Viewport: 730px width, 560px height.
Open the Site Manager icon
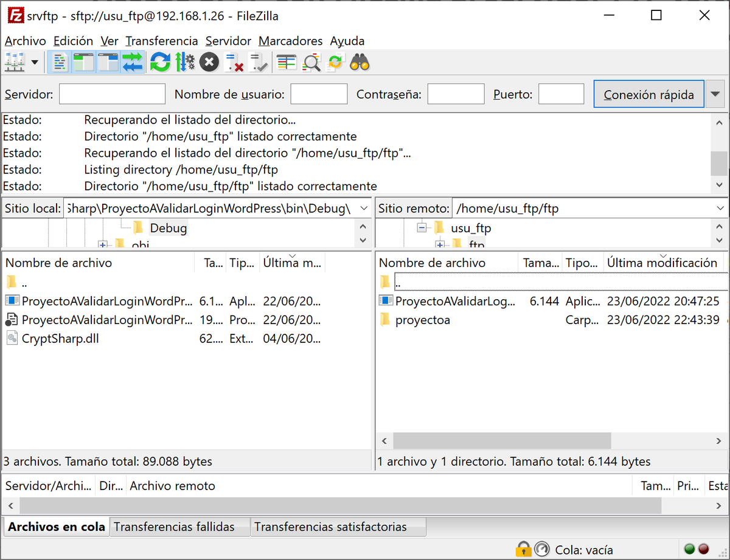click(x=14, y=62)
